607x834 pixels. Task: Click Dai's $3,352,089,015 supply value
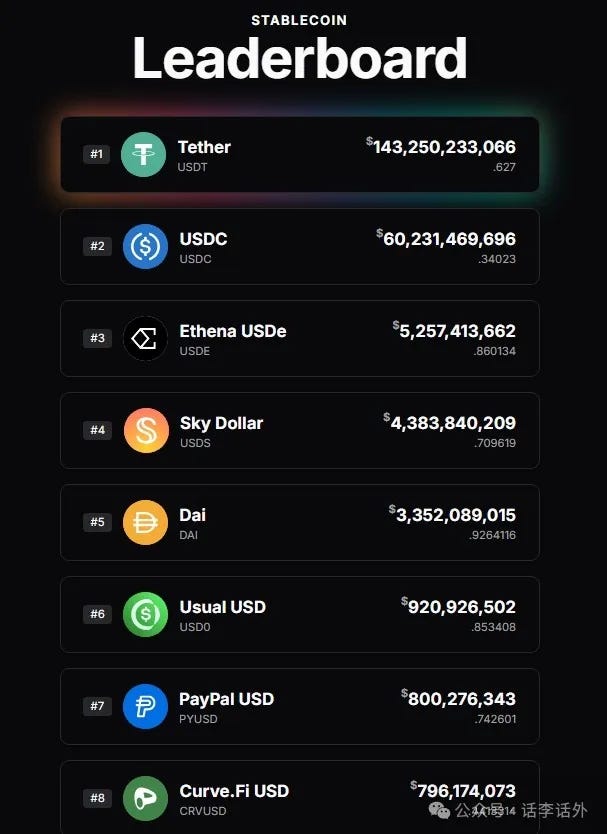point(455,515)
